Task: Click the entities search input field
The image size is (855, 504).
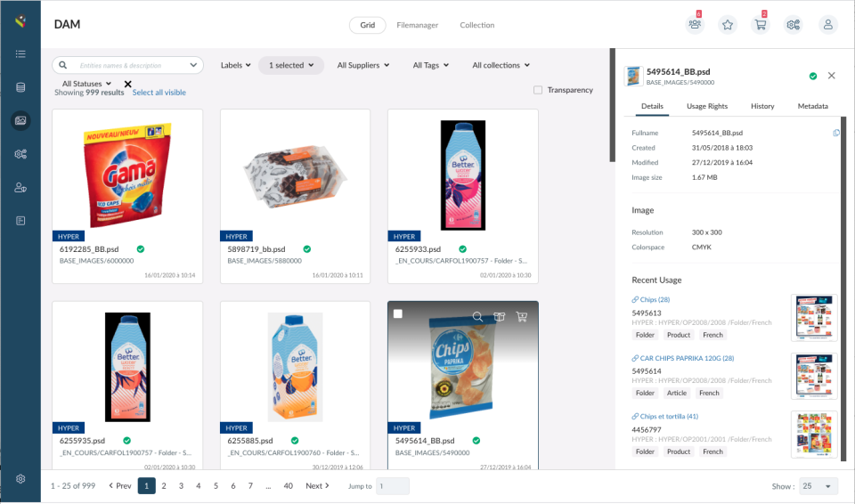Action: (128, 66)
